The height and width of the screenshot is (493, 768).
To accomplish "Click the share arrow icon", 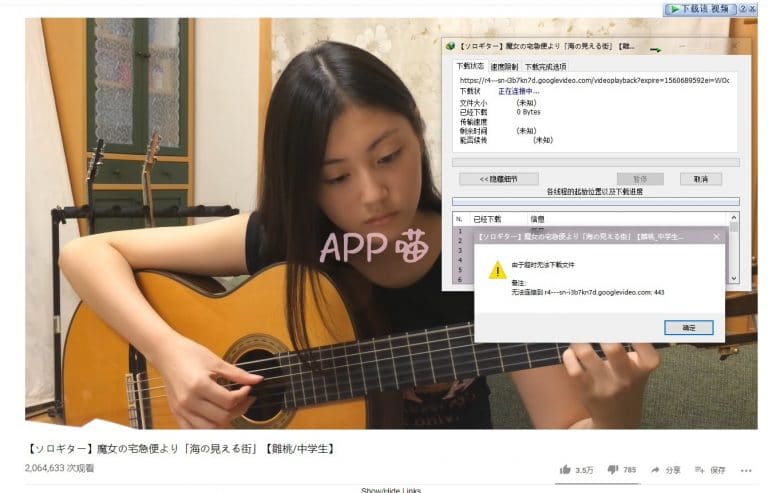I will click(x=655, y=469).
